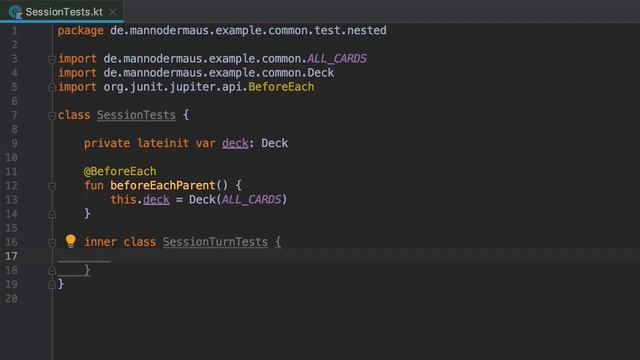Click the @BeforeEach annotation
The height and width of the screenshot is (360, 640).
pos(120,171)
